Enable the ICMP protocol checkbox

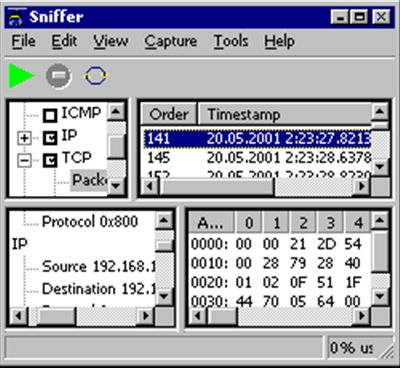coord(50,115)
